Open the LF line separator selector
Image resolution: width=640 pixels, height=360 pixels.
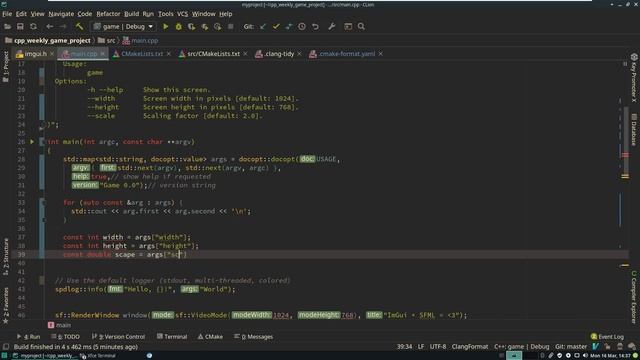tap(421, 347)
